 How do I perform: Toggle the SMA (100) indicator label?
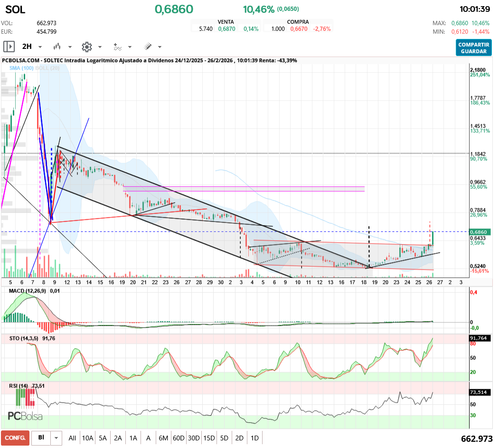(21, 68)
